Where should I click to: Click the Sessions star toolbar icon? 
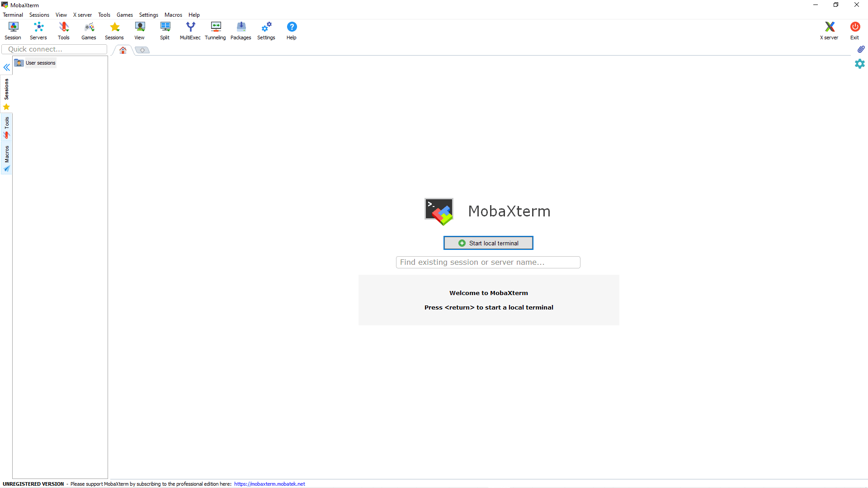click(x=114, y=31)
